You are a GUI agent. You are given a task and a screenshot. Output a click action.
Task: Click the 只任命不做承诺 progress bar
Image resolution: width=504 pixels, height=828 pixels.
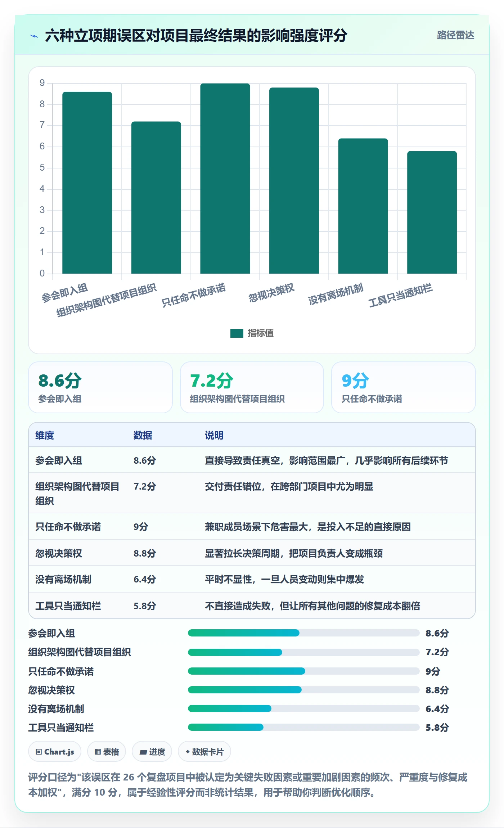[x=303, y=671]
